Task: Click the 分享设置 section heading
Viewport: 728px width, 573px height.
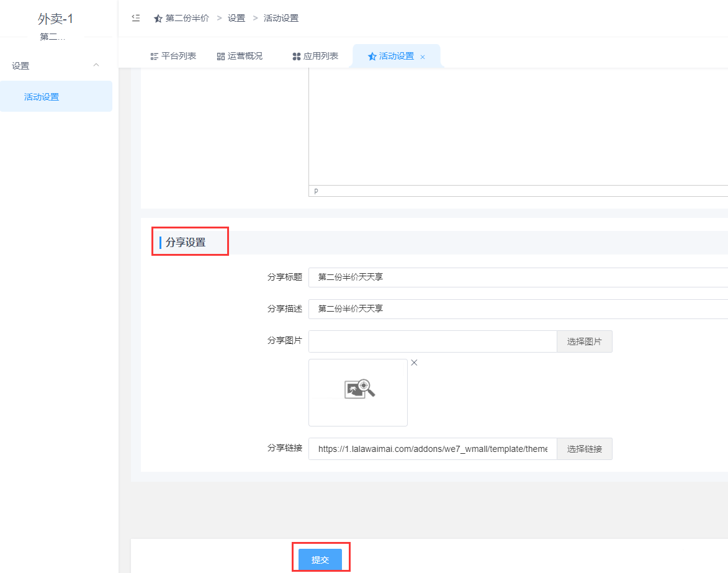Action: 185,242
